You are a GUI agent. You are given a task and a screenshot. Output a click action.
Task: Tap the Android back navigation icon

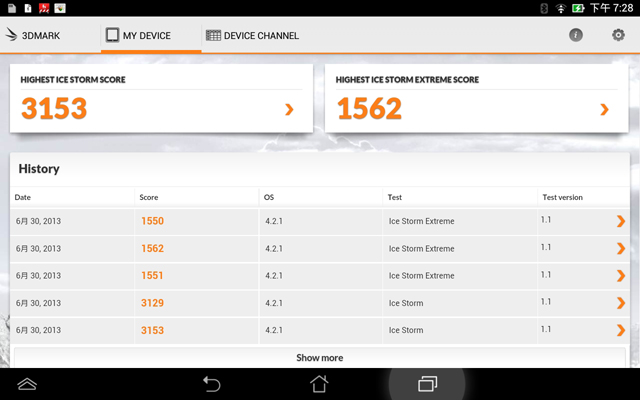coord(212,384)
